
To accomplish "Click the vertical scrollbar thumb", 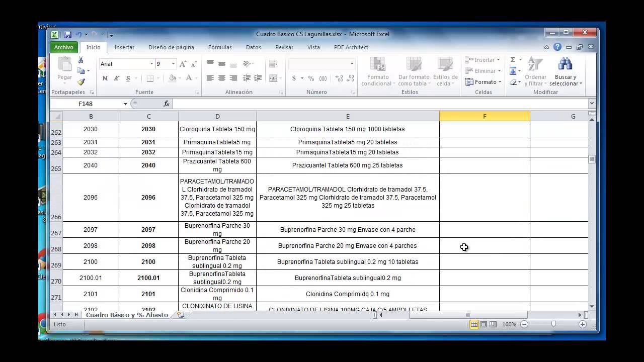I will [x=592, y=159].
